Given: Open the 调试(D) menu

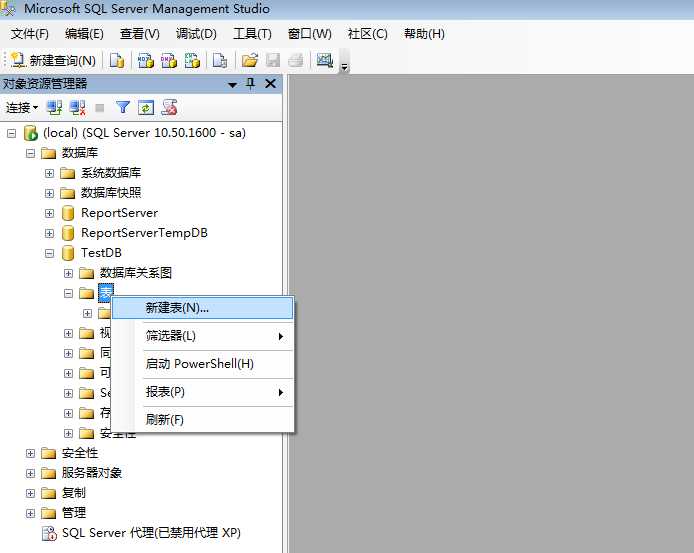Looking at the screenshot, I should pos(196,34).
